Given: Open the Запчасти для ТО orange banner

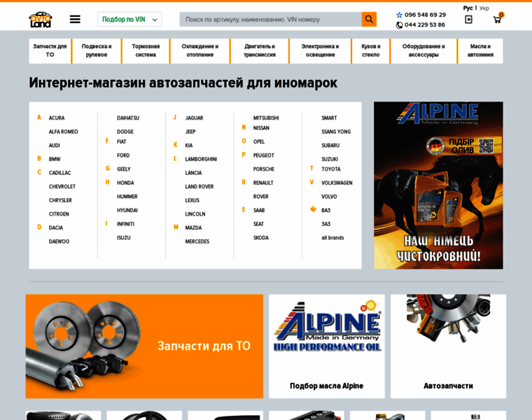Looking at the screenshot, I should pos(144,346).
